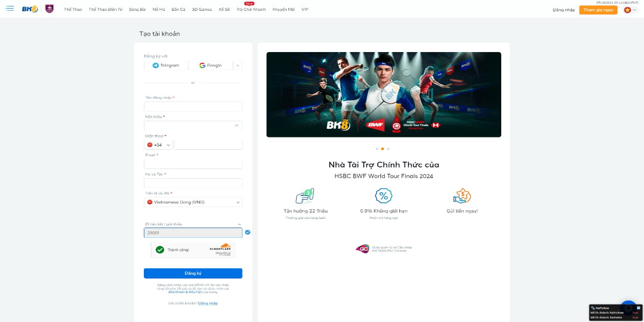Select the third carousel dot
The width and height of the screenshot is (644, 322).
(388, 149)
